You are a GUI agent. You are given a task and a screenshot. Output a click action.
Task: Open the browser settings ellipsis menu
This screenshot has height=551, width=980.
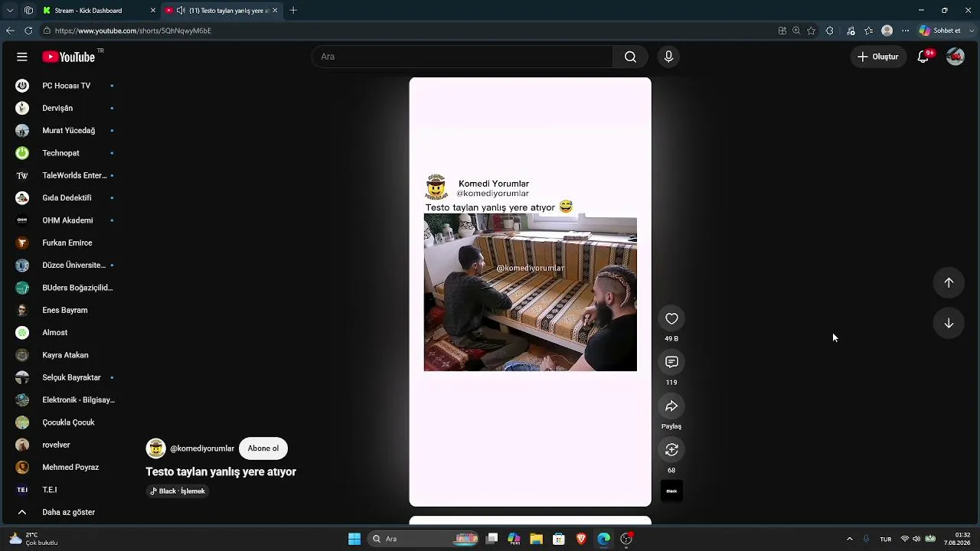click(905, 31)
